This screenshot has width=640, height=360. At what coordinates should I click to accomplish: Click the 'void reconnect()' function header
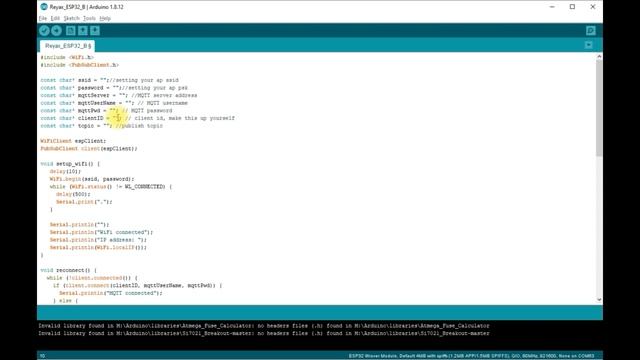pos(69,270)
